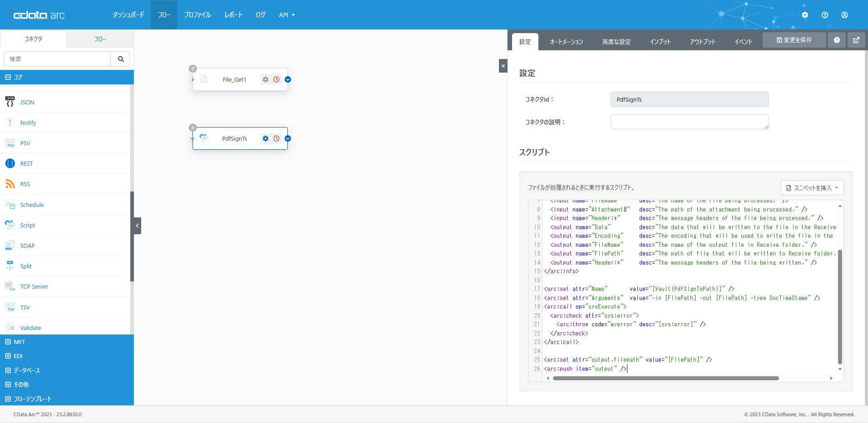The image size is (868, 423).
Task: Go to ダッシュボード in the top navigation
Action: pyautogui.click(x=128, y=15)
